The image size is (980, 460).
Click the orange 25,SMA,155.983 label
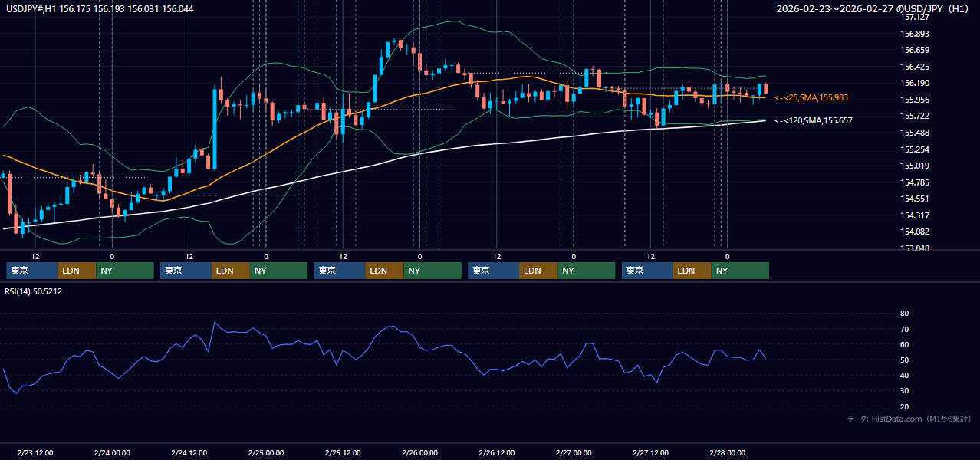(x=811, y=98)
